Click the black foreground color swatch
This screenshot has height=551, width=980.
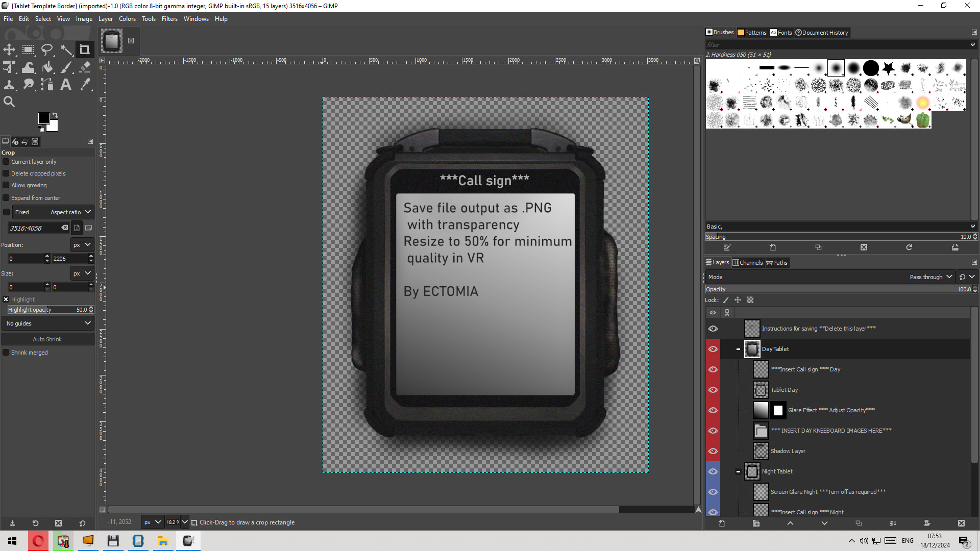[43, 118]
